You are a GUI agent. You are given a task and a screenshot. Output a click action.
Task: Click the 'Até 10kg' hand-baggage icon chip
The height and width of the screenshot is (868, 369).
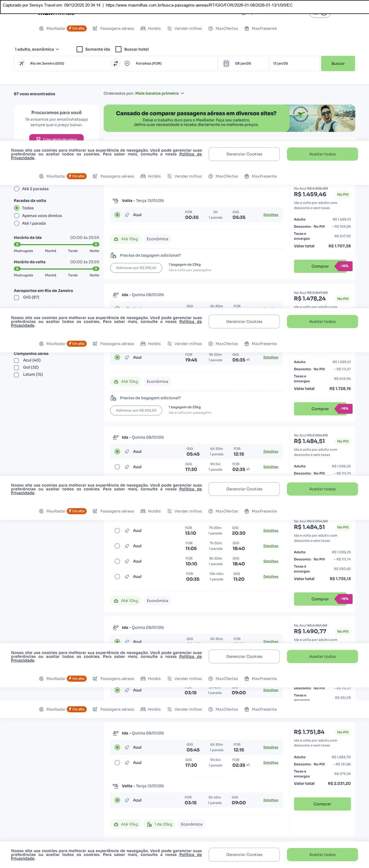(x=126, y=239)
